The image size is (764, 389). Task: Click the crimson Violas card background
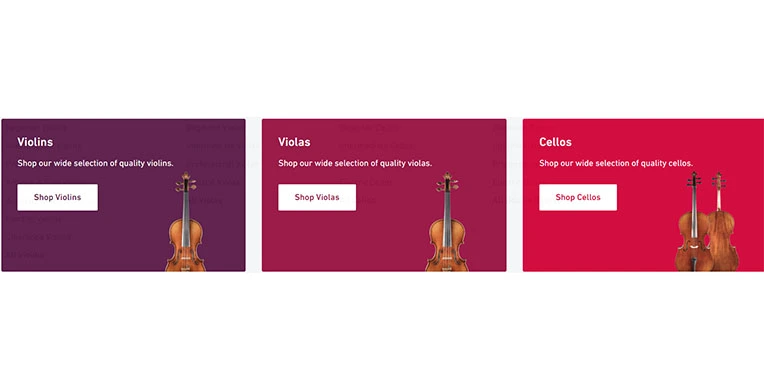(x=384, y=239)
